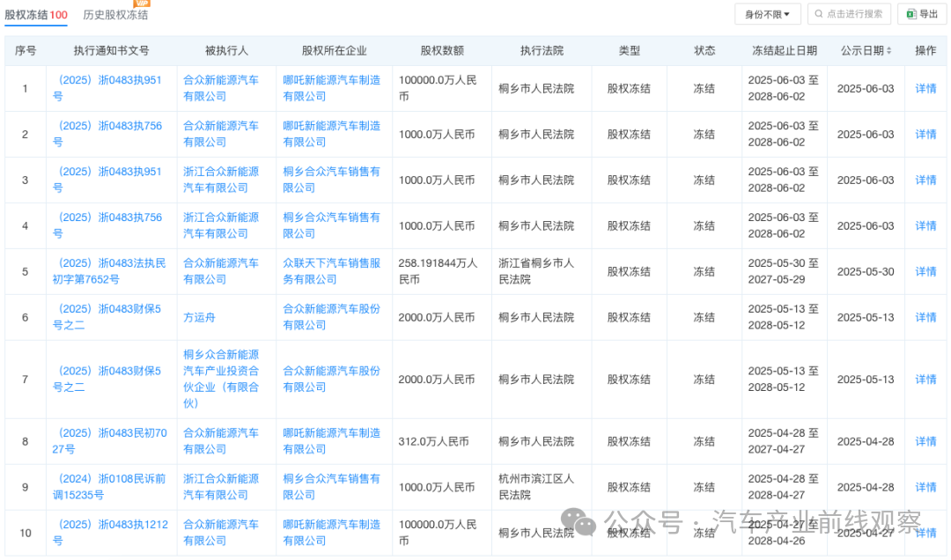Screen dimensions: 951x560
Task: Open （2025）浙0483民初7027号 link
Action: (110, 442)
